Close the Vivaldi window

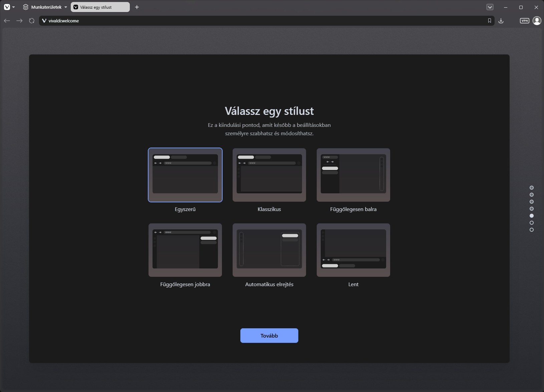(536, 7)
